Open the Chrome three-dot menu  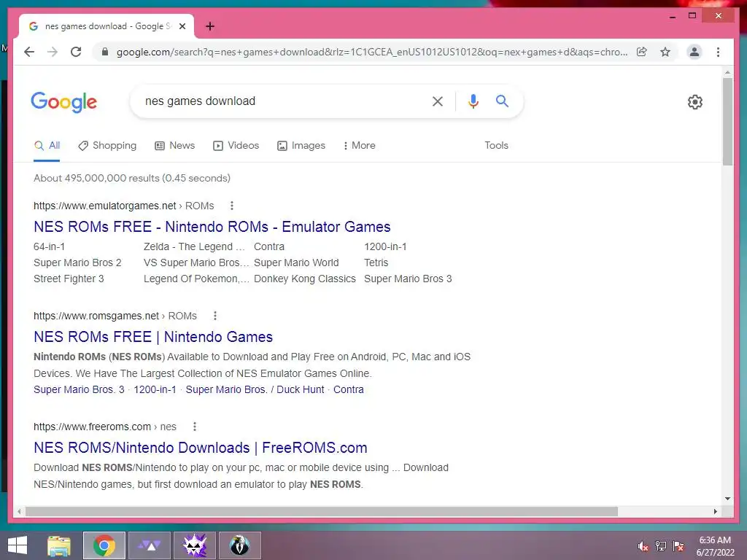click(718, 52)
